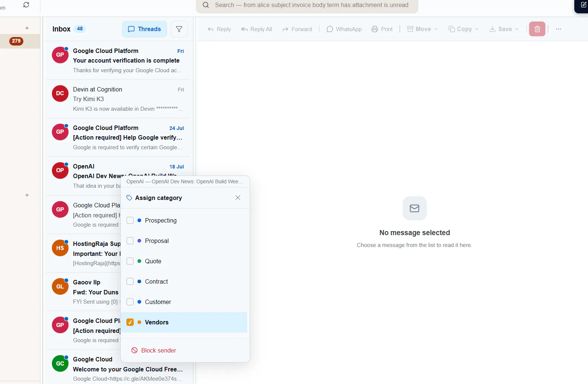The width and height of the screenshot is (588, 384).
Task: Click the WhatsApp share button
Action: click(344, 29)
